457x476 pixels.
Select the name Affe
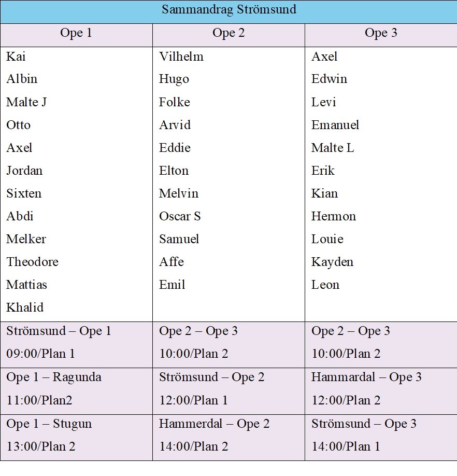172,262
